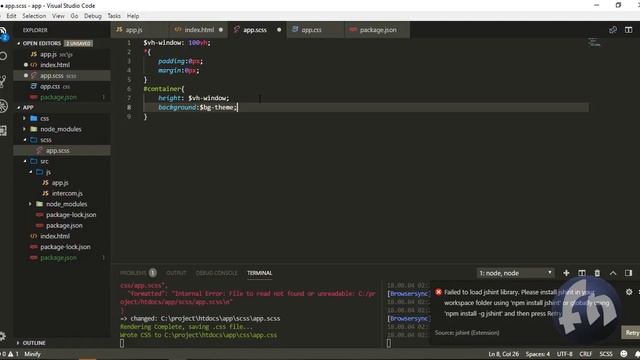
Task: Click the unsaved dot on the app.scss tab
Action: point(279,30)
